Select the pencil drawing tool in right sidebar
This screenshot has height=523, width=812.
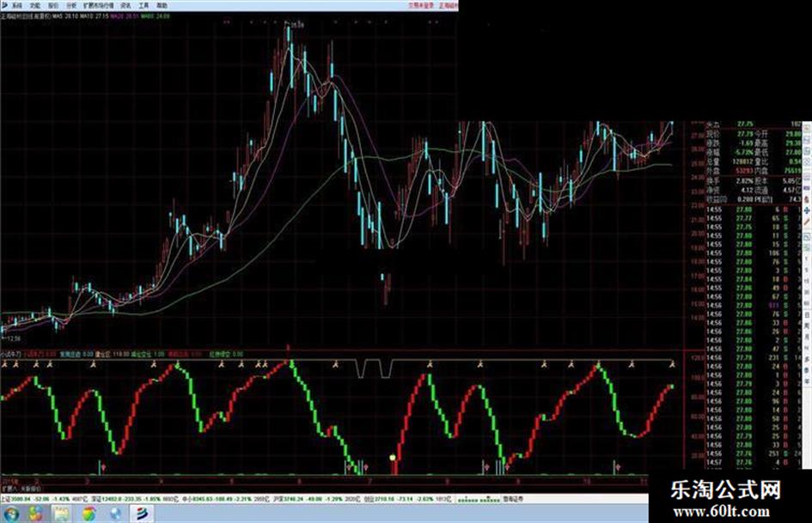click(808, 222)
